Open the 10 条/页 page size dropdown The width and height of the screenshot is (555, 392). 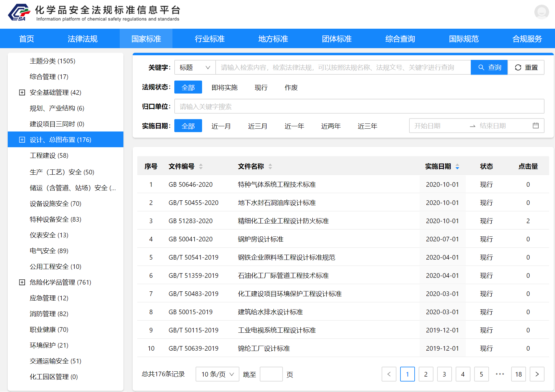pos(217,374)
